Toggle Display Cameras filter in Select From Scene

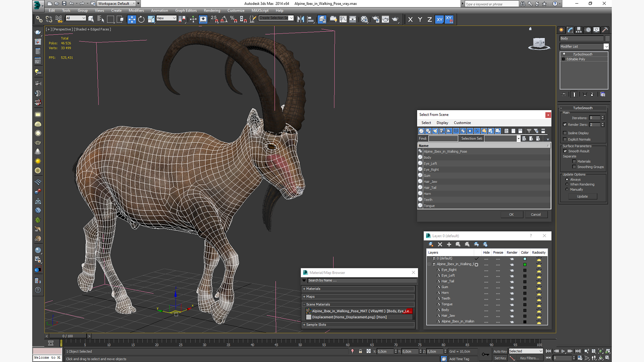point(442,131)
